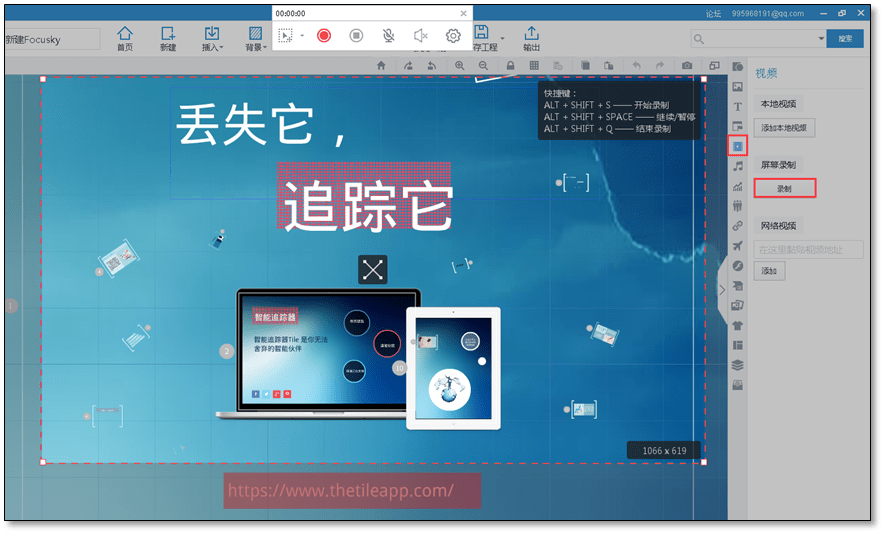884x533 pixels.
Task: Click the home view icon in canvas toolbar
Action: click(381, 65)
